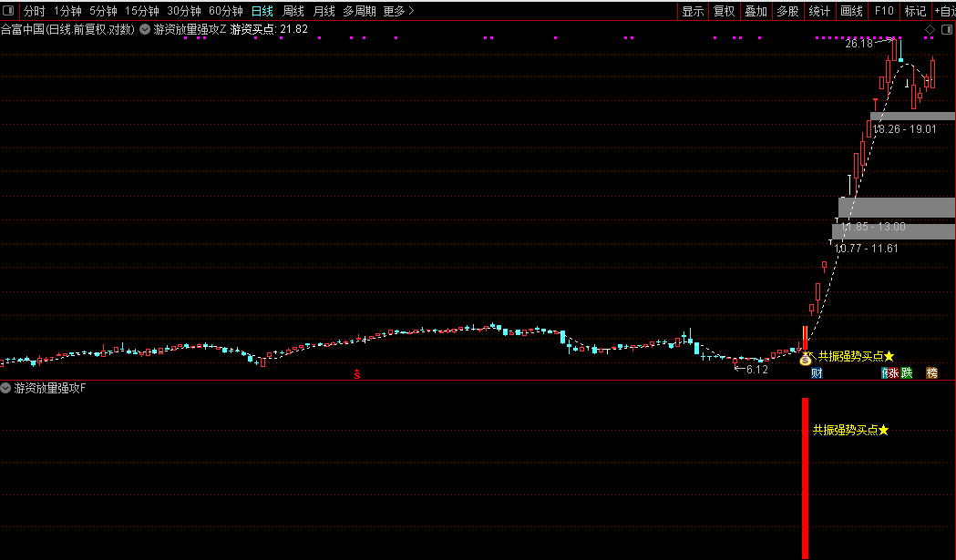Viewport: 956px width, 560px height.
Task: Click the 叠加 overlay button
Action: (756, 11)
